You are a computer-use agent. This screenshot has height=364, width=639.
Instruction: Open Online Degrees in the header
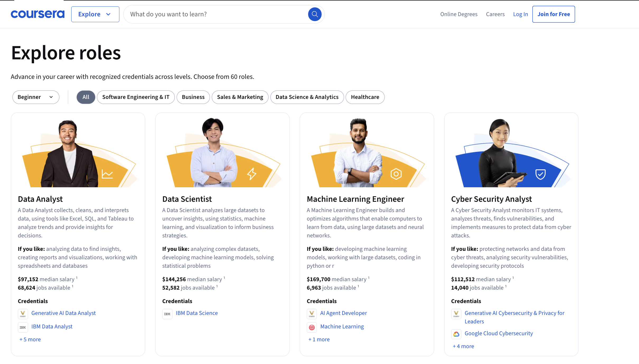tap(459, 14)
